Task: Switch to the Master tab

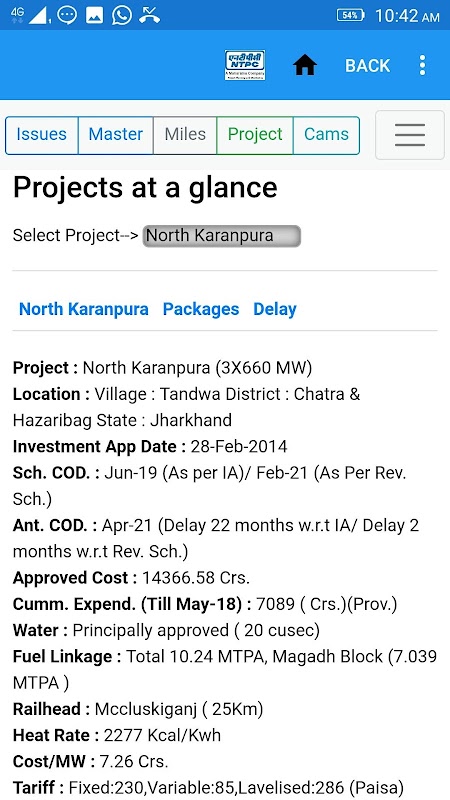Action: (x=115, y=135)
